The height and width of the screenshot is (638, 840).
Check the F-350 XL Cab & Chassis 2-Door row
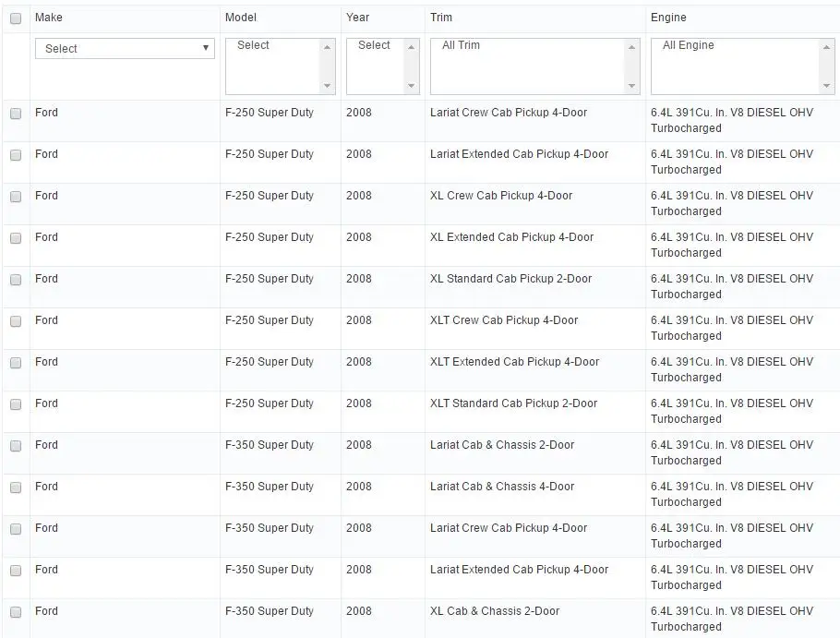(x=16, y=612)
